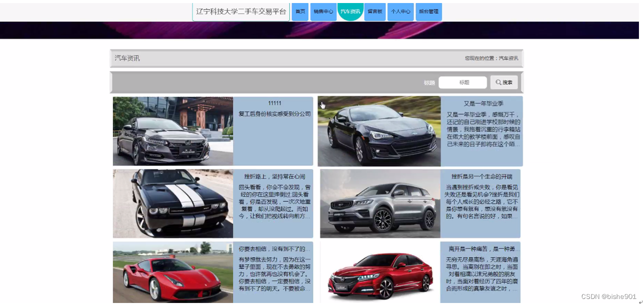
Task: Open the article titled 11111
Action: point(275,103)
